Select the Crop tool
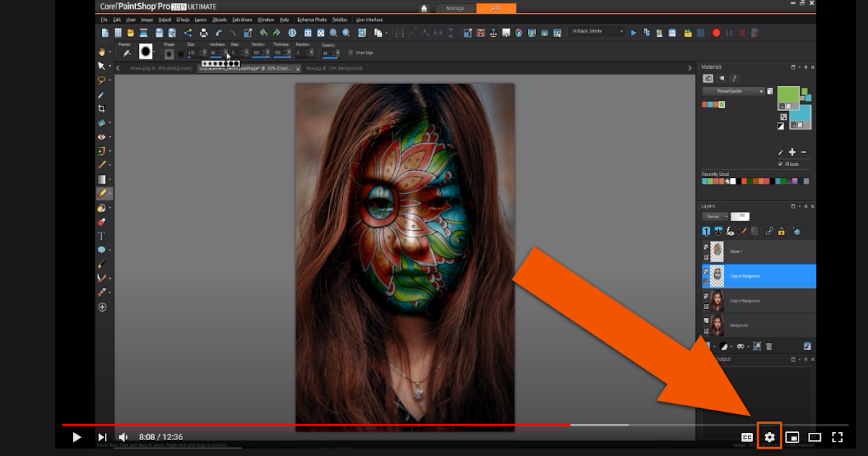 point(102,109)
